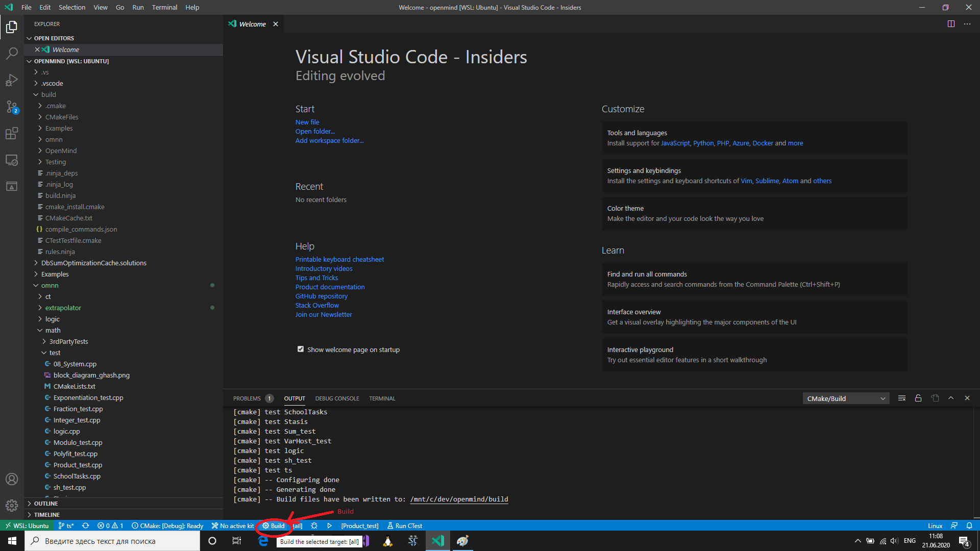Open the Source Control view with badge 2
This screenshot has height=551, width=980.
point(12,107)
